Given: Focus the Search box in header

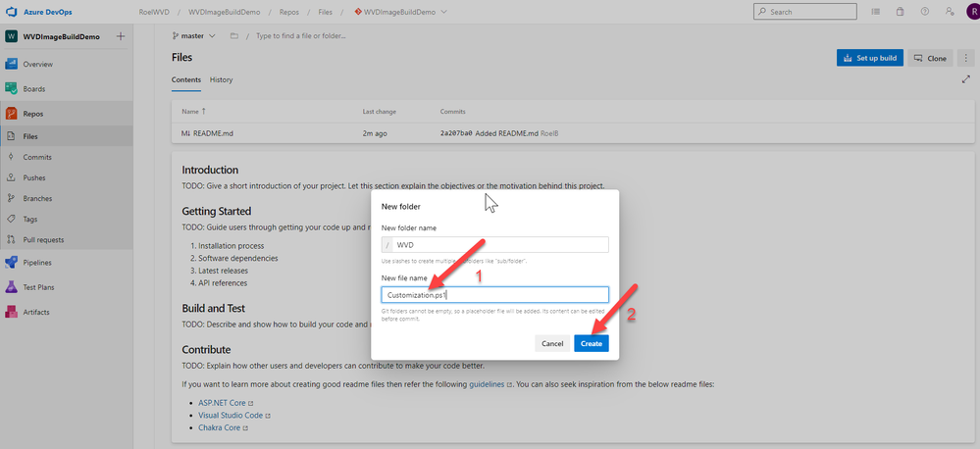Looking at the screenshot, I should click(x=805, y=12).
